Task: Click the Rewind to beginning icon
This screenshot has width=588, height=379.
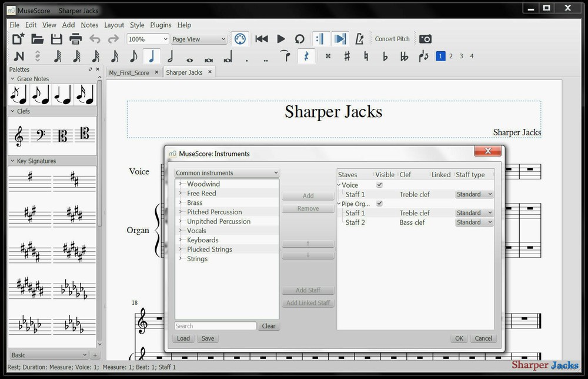Action: click(261, 38)
